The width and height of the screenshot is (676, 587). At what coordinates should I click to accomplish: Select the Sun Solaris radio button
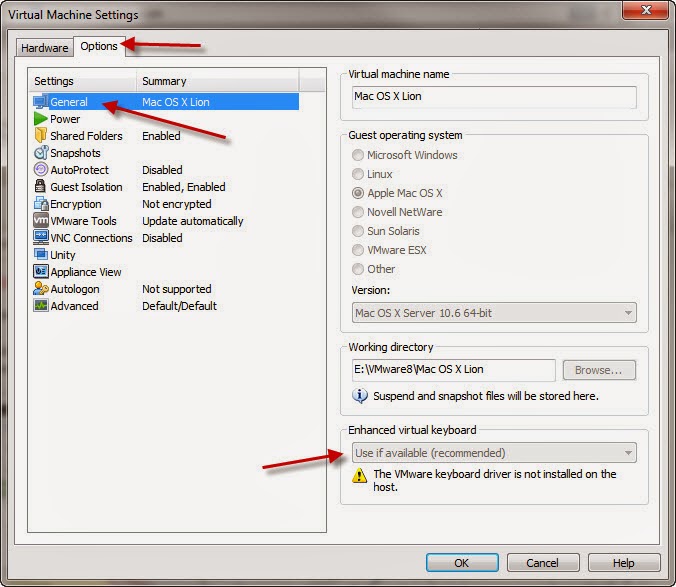(358, 231)
